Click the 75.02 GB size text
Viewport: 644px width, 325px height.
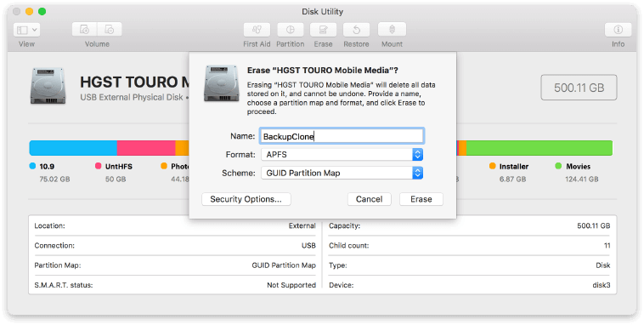[55, 180]
